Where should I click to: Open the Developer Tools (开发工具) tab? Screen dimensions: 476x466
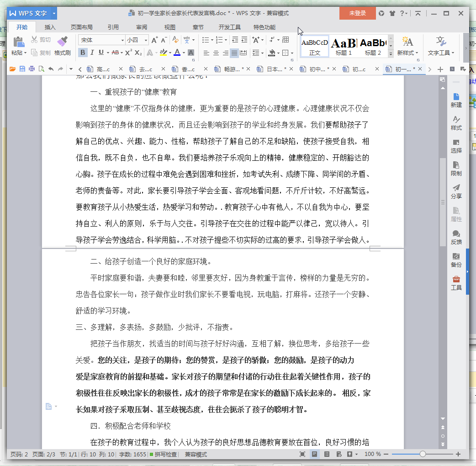click(229, 27)
